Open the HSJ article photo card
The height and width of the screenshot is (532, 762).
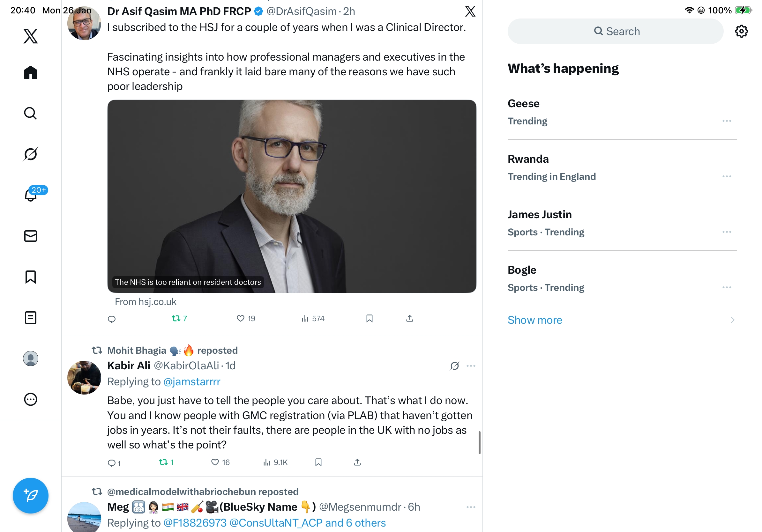(x=291, y=196)
